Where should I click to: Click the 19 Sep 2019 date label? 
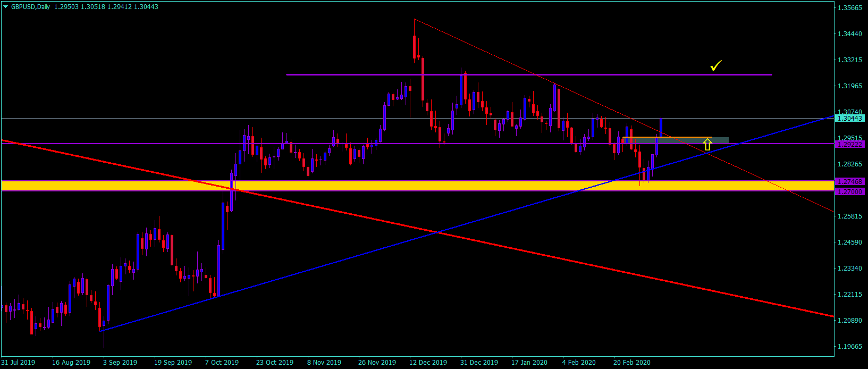click(173, 363)
